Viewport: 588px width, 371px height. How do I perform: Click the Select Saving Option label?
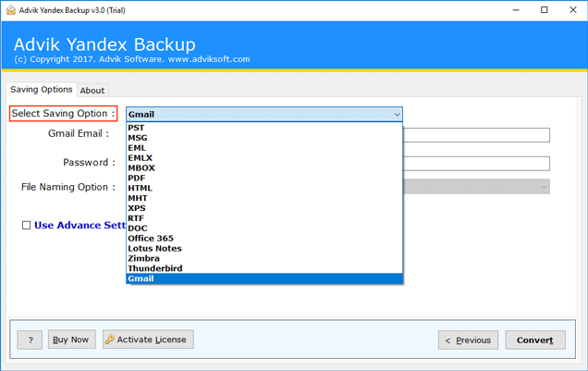point(64,113)
